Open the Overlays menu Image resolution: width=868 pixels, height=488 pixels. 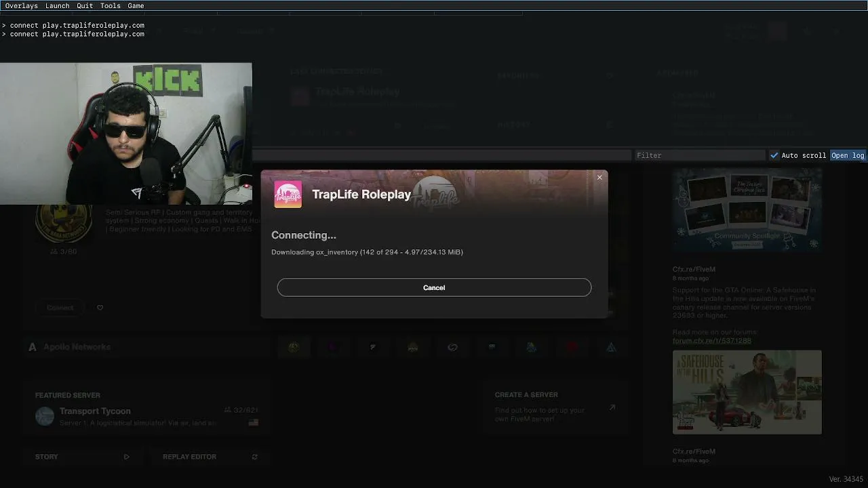20,5
